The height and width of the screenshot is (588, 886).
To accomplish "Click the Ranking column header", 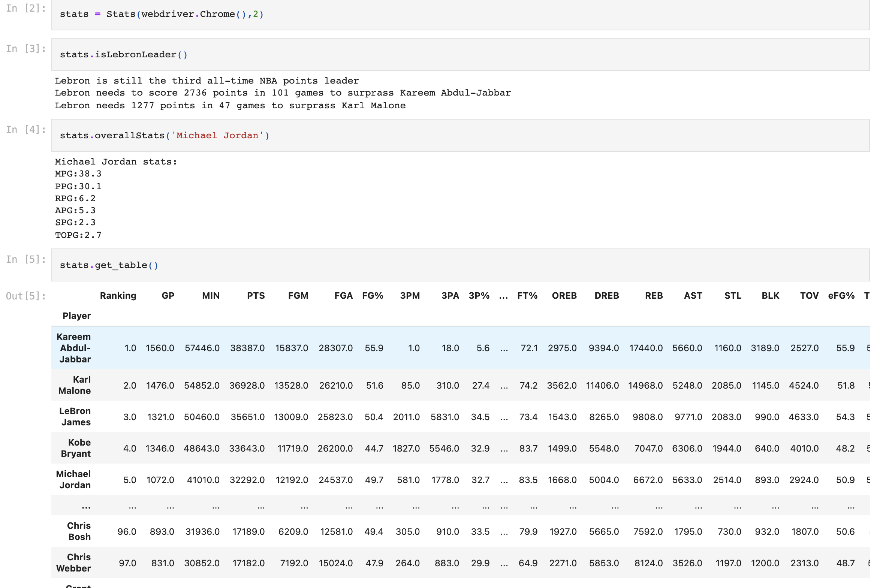I will (x=118, y=296).
